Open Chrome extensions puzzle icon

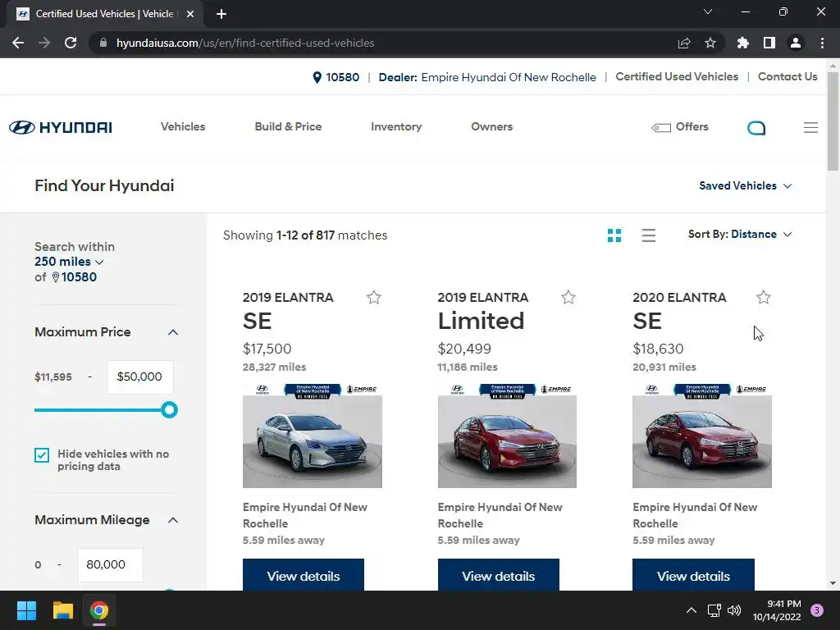coord(743,43)
